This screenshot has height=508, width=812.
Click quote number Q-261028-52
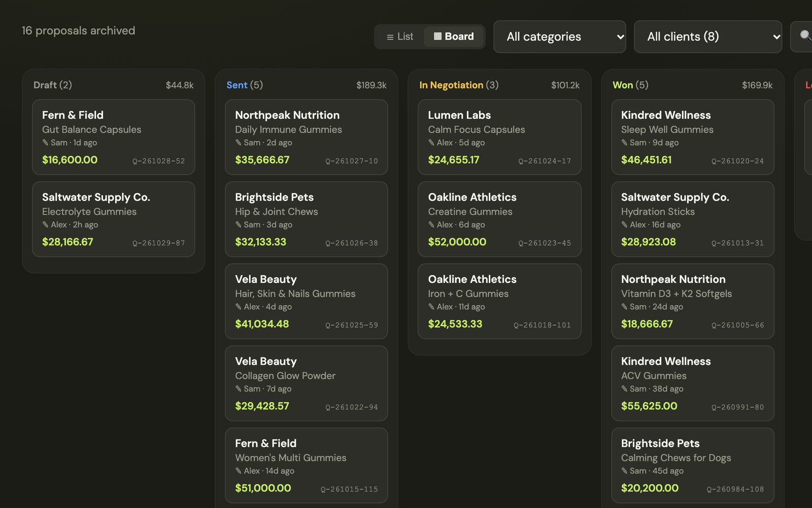coord(159,161)
